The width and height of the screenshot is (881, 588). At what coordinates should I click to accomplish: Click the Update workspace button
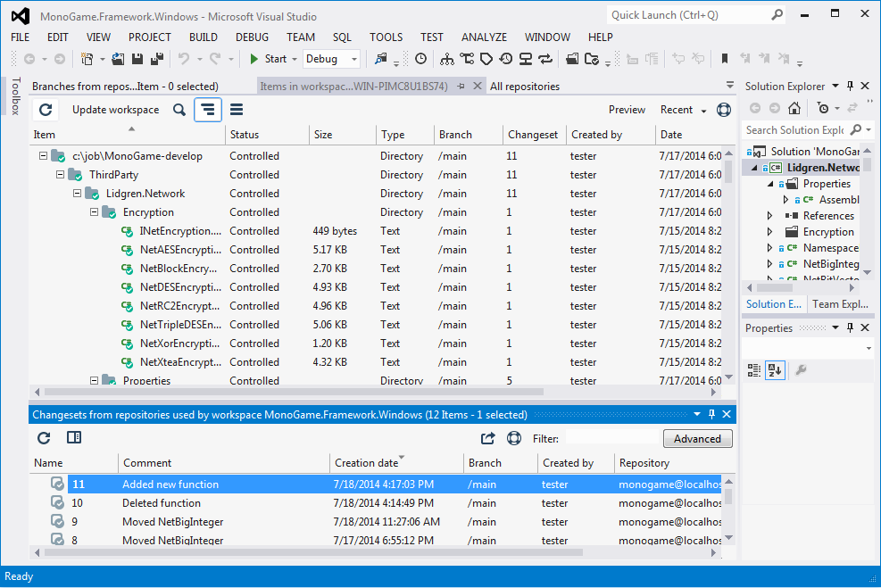[x=115, y=110]
